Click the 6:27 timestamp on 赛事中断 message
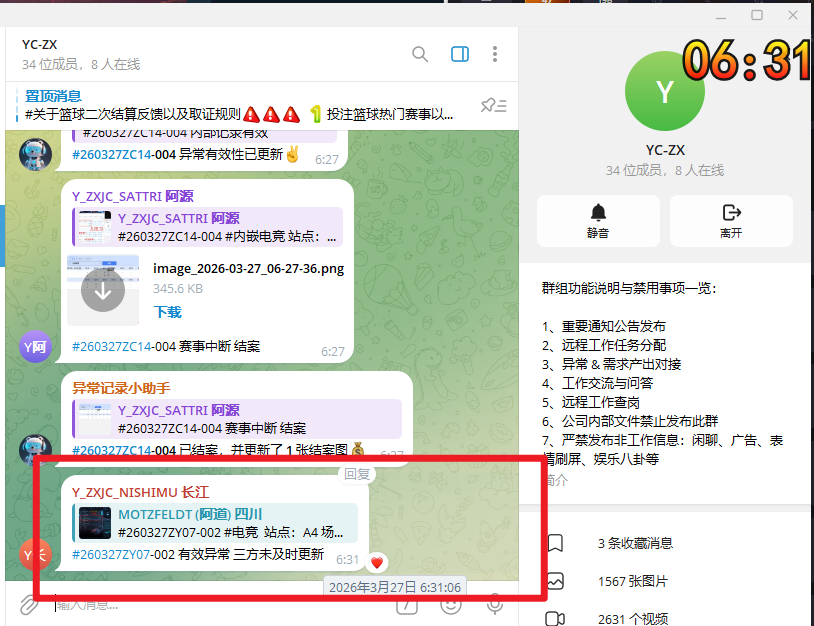 coord(332,352)
